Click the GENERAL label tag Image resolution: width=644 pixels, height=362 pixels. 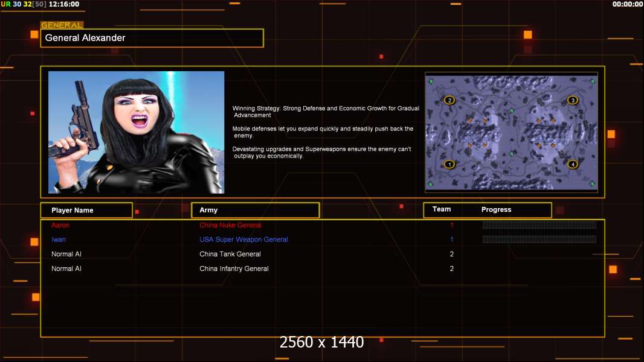(x=62, y=25)
